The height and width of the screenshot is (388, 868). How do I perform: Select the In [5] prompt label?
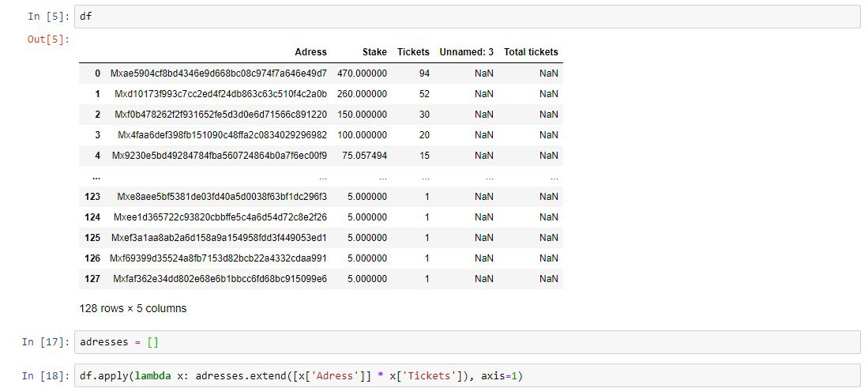click(49, 17)
